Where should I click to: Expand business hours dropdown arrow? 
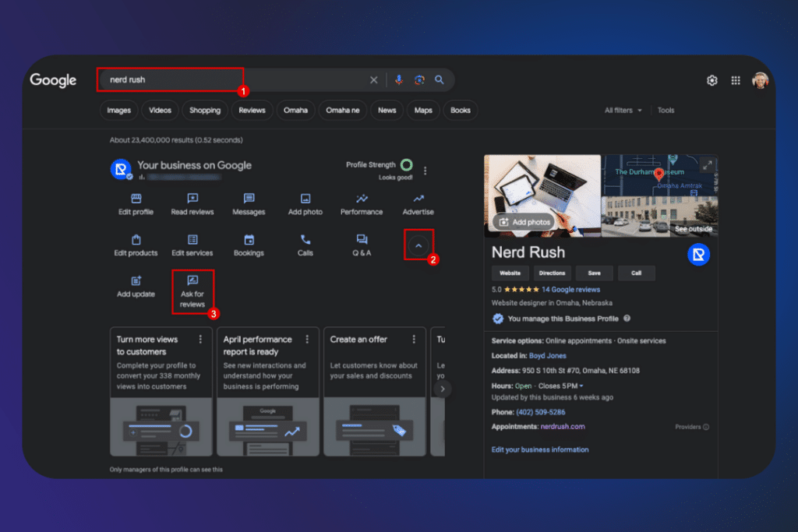581,386
